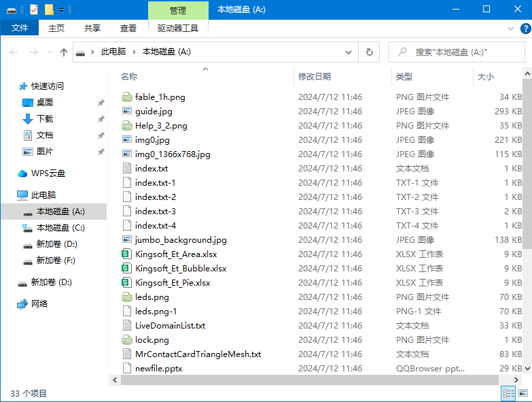
Task: Refresh the current folder view
Action: coord(369,52)
